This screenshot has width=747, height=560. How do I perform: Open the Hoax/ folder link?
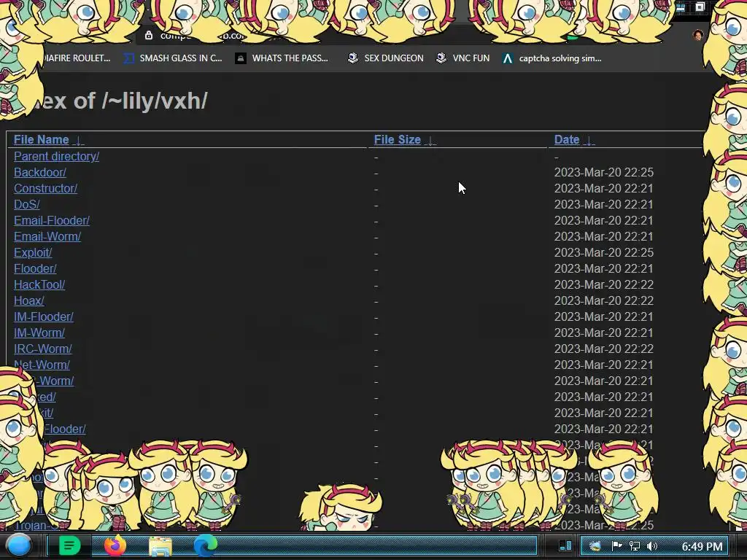pos(29,300)
